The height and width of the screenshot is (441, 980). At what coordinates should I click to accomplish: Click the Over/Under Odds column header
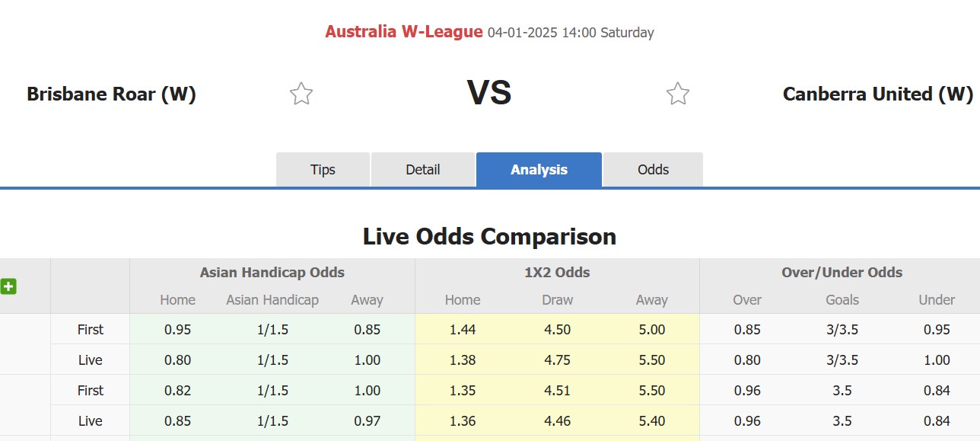(841, 272)
